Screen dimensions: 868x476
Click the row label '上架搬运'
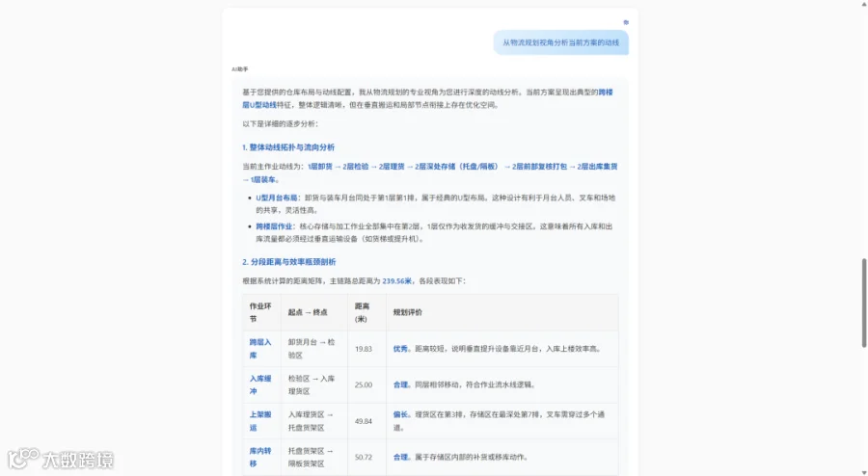(260, 421)
